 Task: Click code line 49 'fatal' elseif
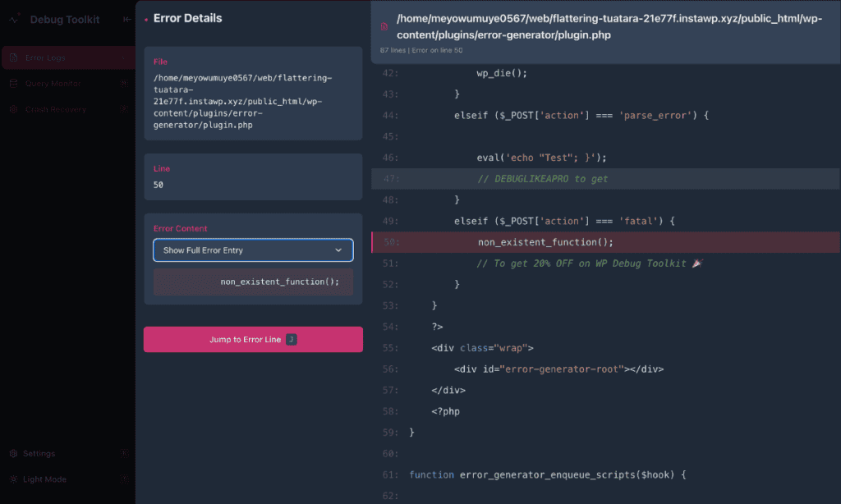point(564,222)
